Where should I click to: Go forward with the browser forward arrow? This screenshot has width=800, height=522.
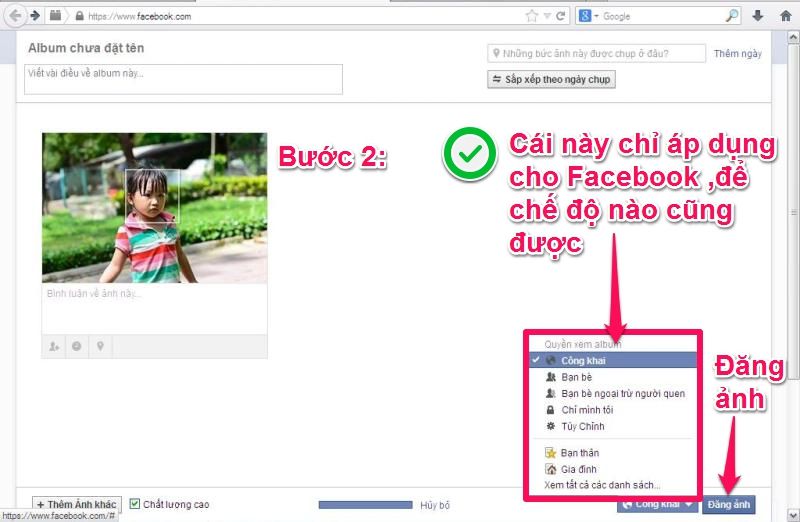35,16
